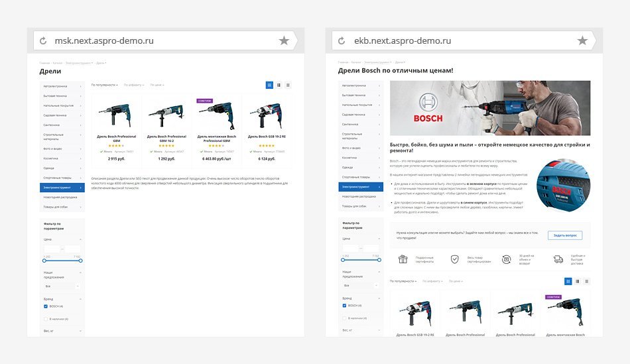Click the gift certificates icon
This screenshot has height=364, width=630.
pyautogui.click(x=403, y=259)
